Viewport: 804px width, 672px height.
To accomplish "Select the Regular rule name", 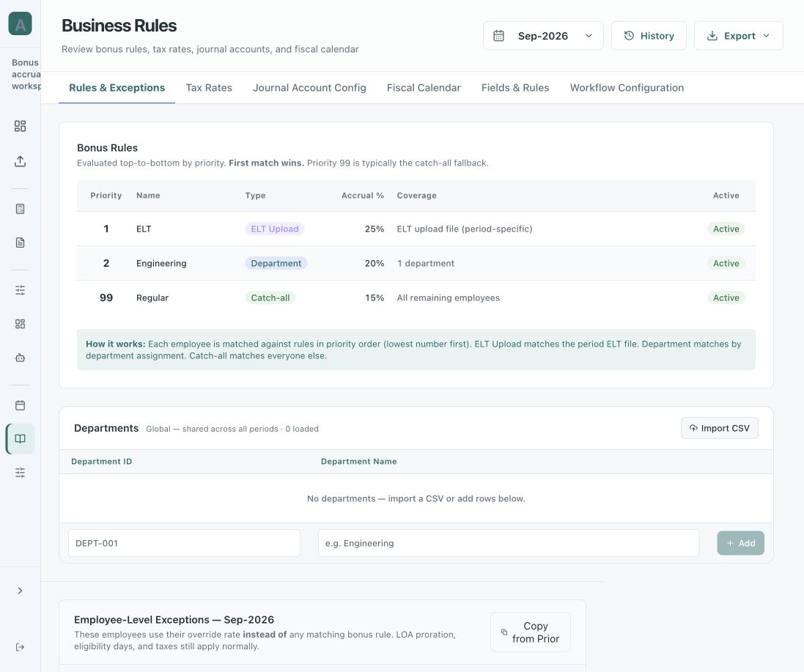I will pos(152,298).
